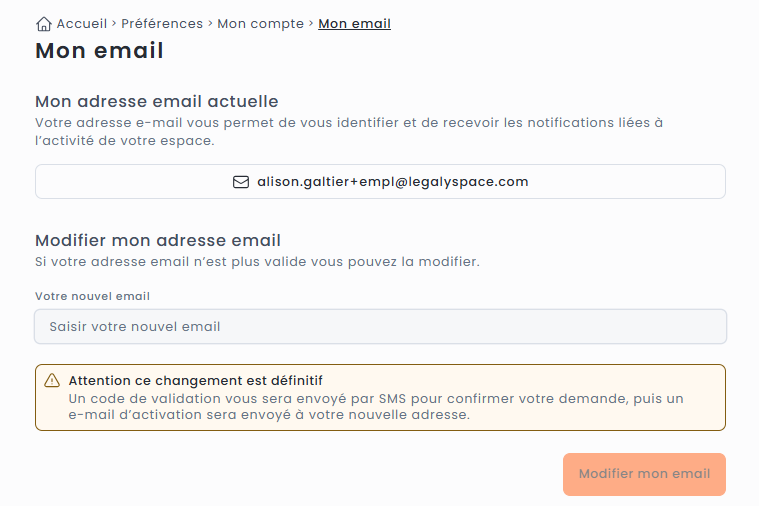Click the 'Modifier mon adresse email' heading
Image resolution: width=759 pixels, height=506 pixels.
[157, 240]
